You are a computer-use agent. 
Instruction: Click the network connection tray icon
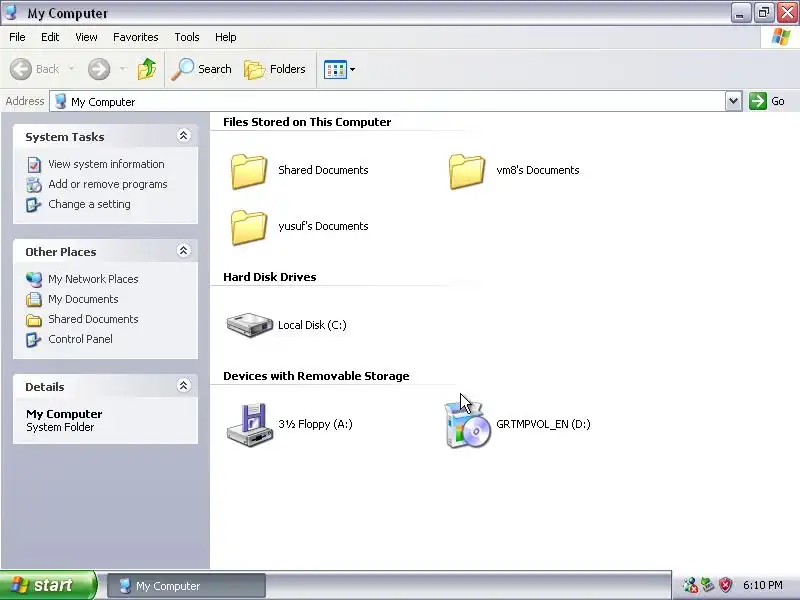708,585
